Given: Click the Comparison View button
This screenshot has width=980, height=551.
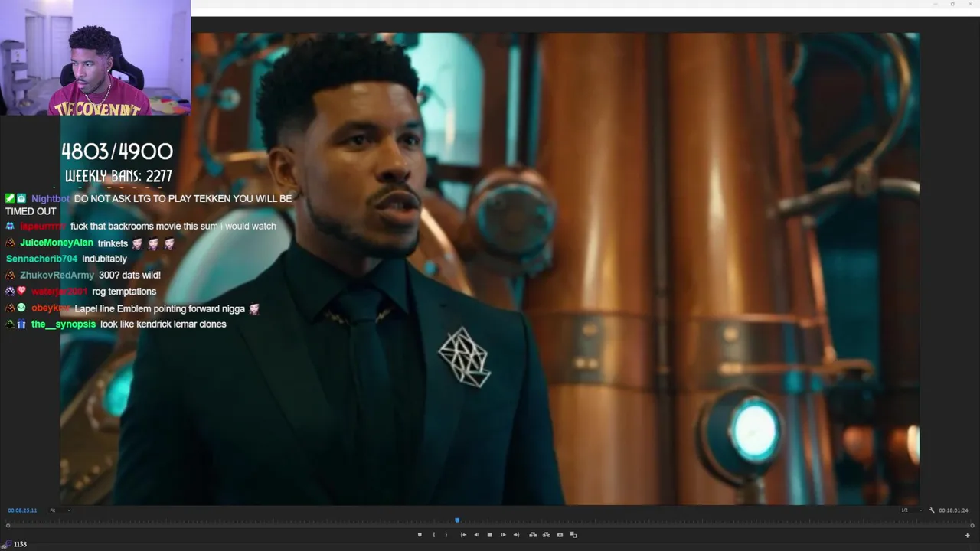Looking at the screenshot, I should (573, 535).
